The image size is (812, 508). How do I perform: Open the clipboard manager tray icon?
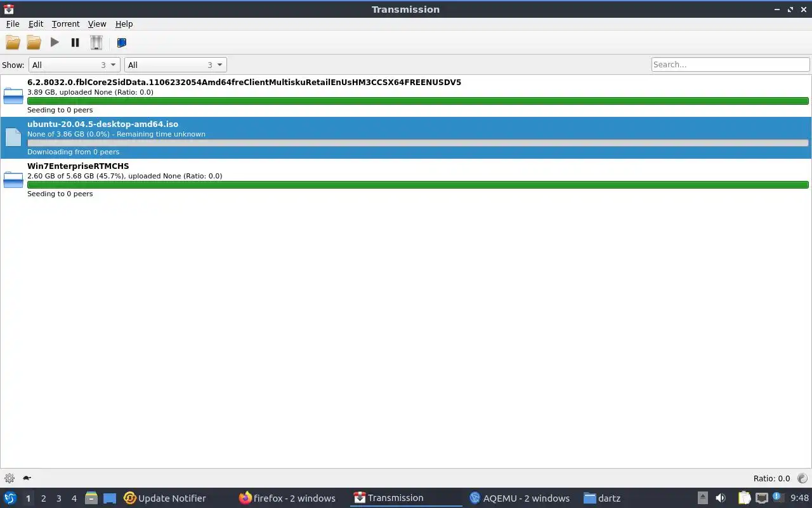click(743, 498)
